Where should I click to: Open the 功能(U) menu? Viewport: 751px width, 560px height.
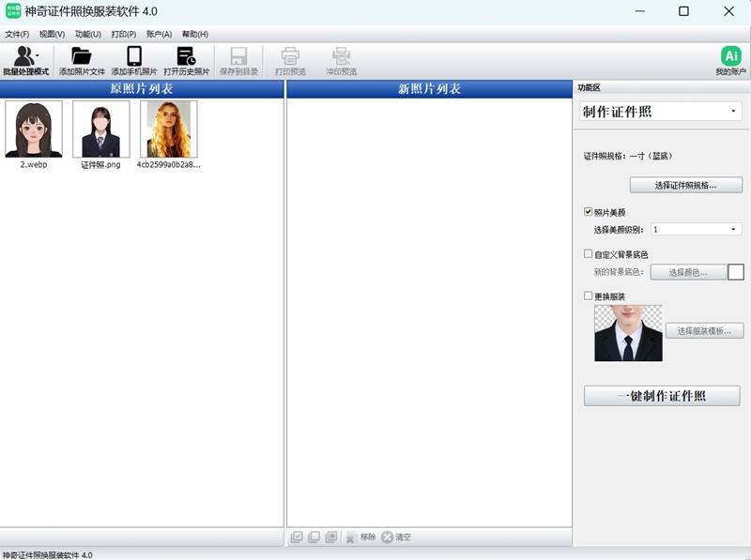(87, 34)
